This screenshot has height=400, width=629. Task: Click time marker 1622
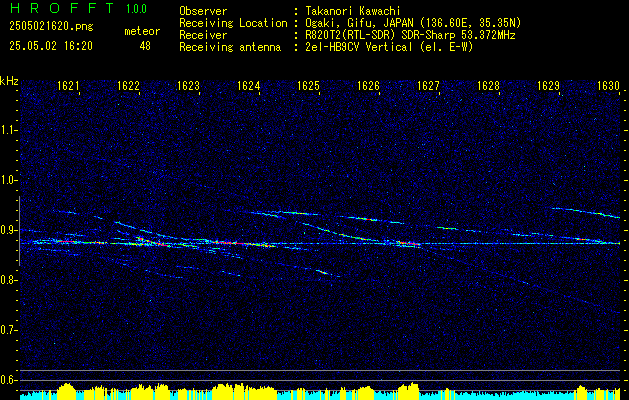(128, 85)
